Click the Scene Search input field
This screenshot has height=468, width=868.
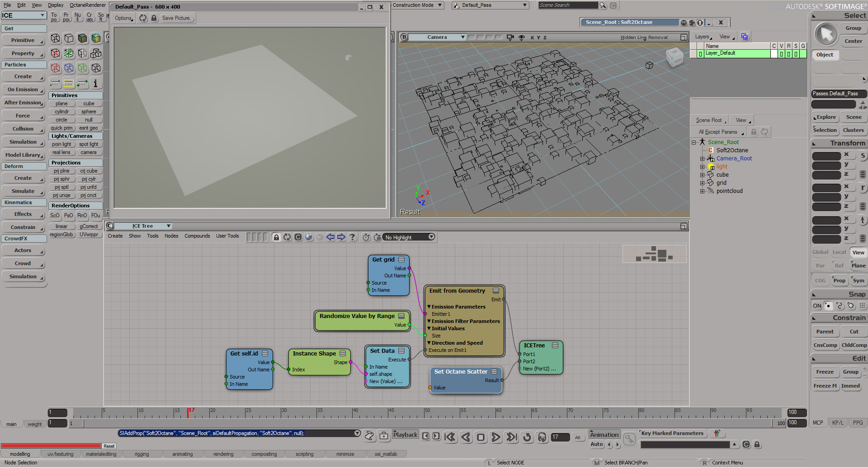click(568, 5)
